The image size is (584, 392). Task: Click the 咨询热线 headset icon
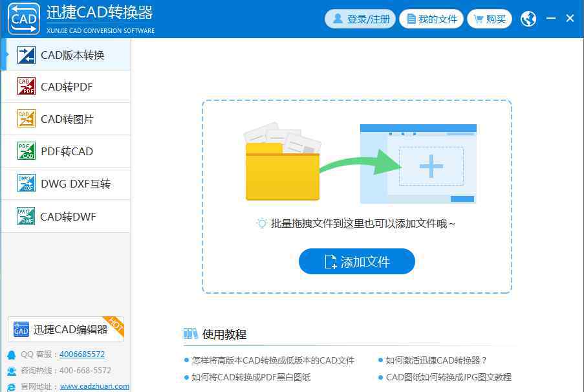(12, 371)
